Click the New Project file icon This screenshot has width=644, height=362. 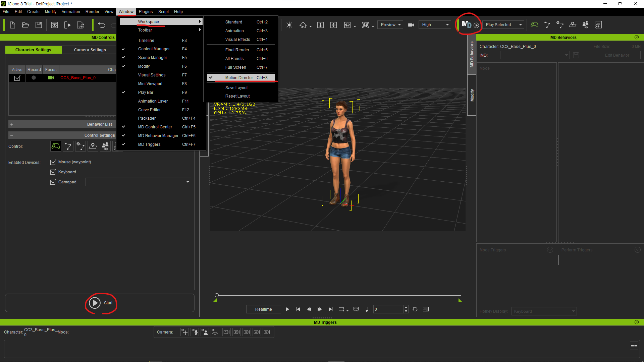(12, 25)
